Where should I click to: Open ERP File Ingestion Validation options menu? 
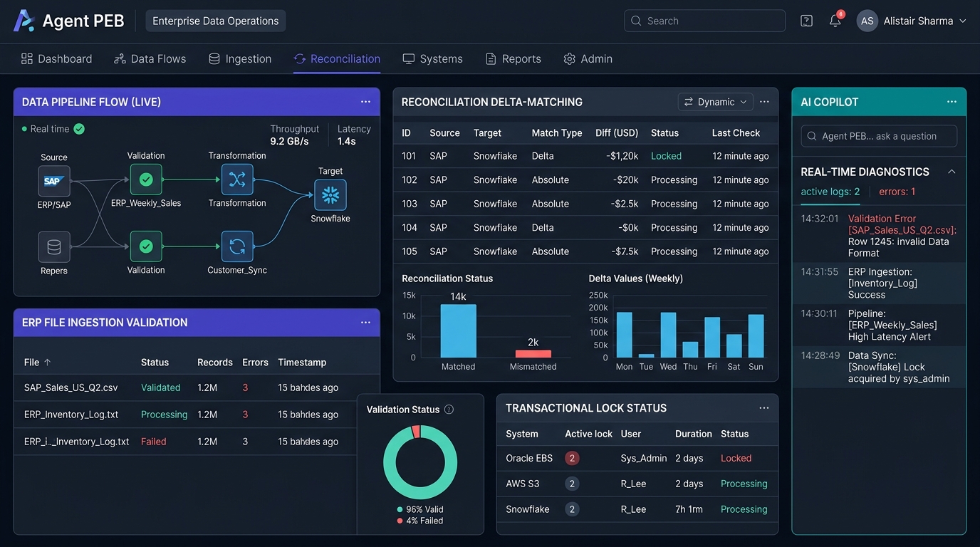click(x=365, y=323)
